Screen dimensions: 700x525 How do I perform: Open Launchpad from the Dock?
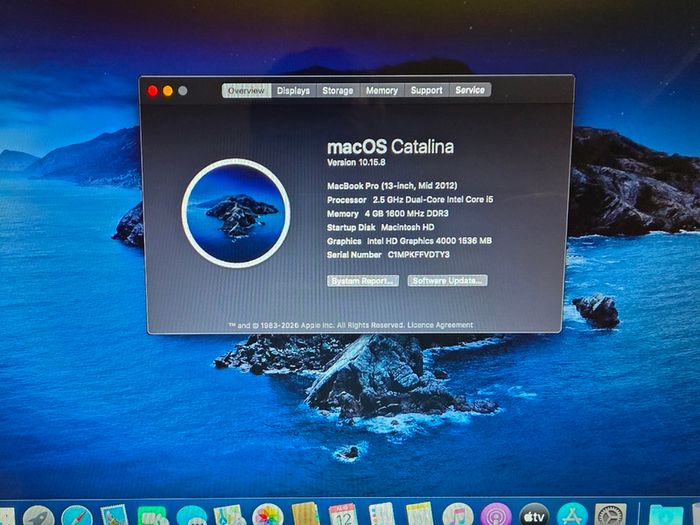[38, 517]
